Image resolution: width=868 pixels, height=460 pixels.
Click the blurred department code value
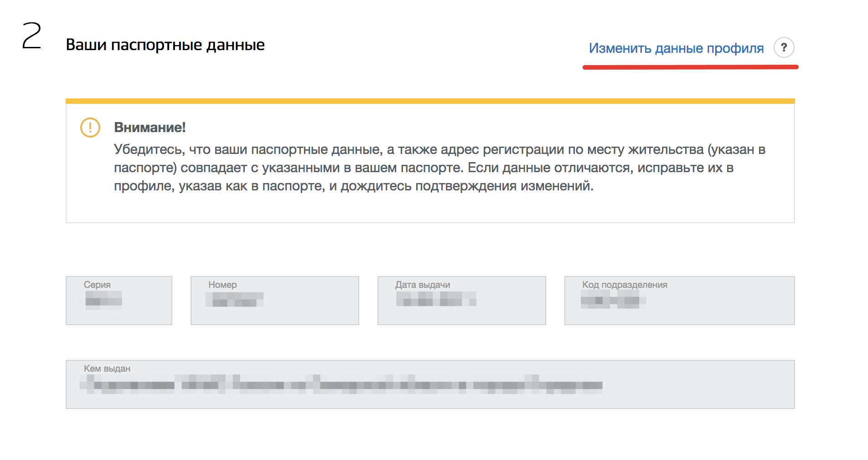click(613, 301)
